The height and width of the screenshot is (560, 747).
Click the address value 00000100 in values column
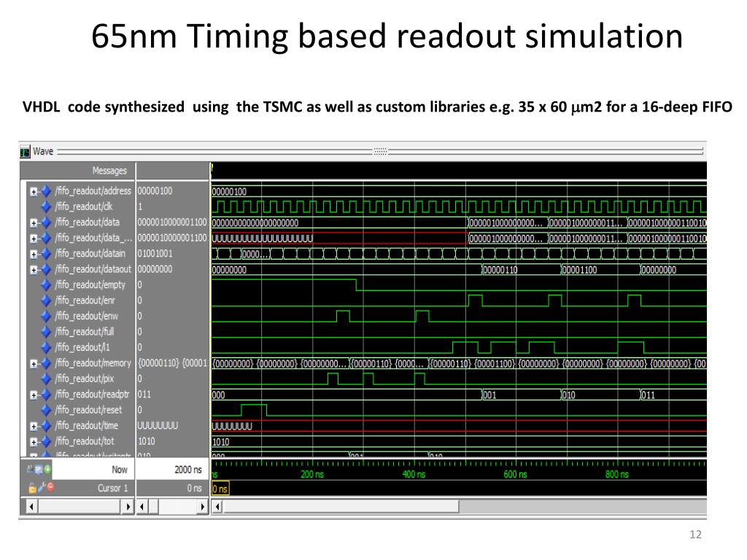click(x=155, y=191)
